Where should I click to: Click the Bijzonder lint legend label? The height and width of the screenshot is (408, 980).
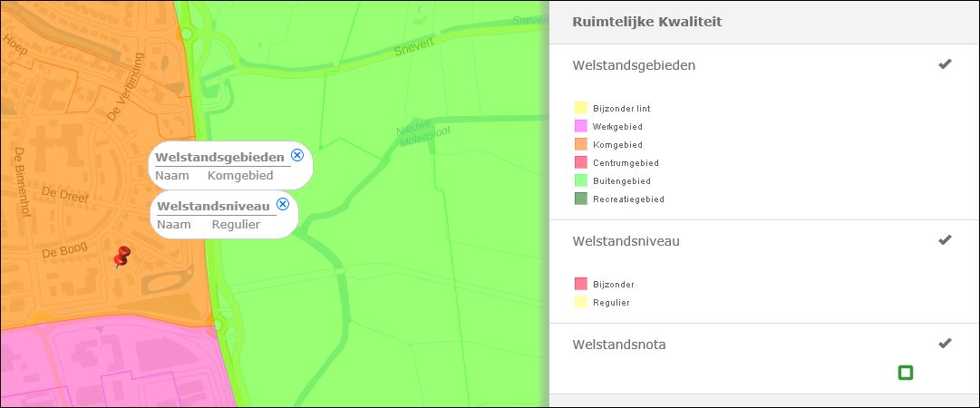pos(621,109)
